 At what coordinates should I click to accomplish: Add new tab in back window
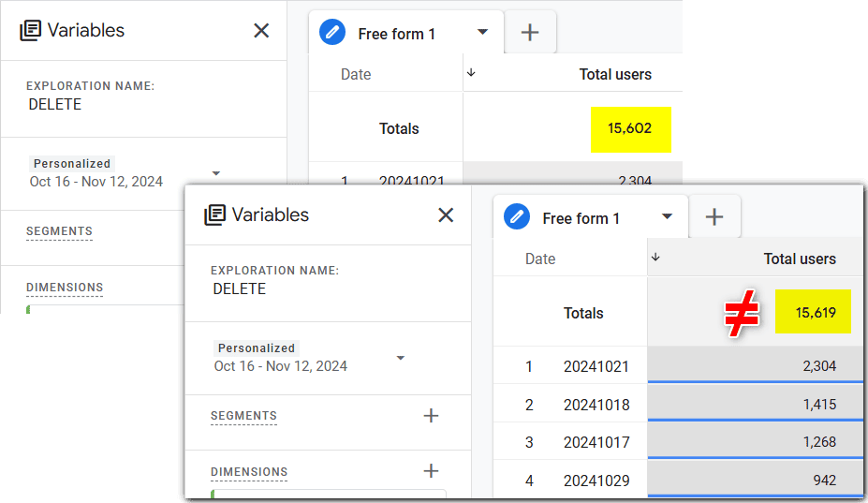pos(530,32)
